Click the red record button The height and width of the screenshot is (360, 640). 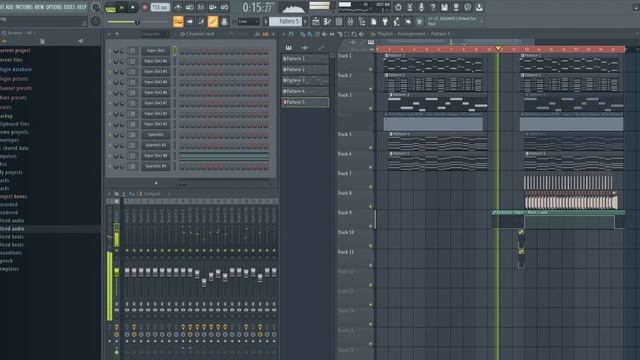click(x=144, y=7)
